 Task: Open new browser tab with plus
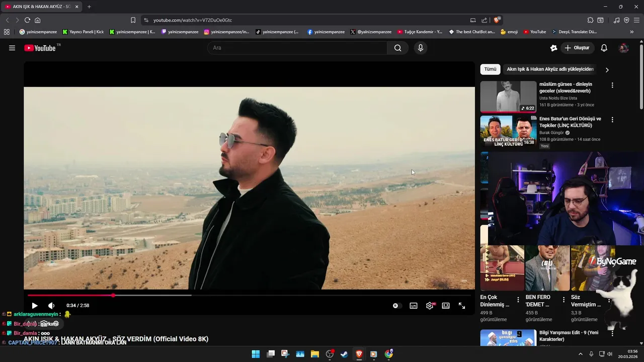tap(89, 7)
